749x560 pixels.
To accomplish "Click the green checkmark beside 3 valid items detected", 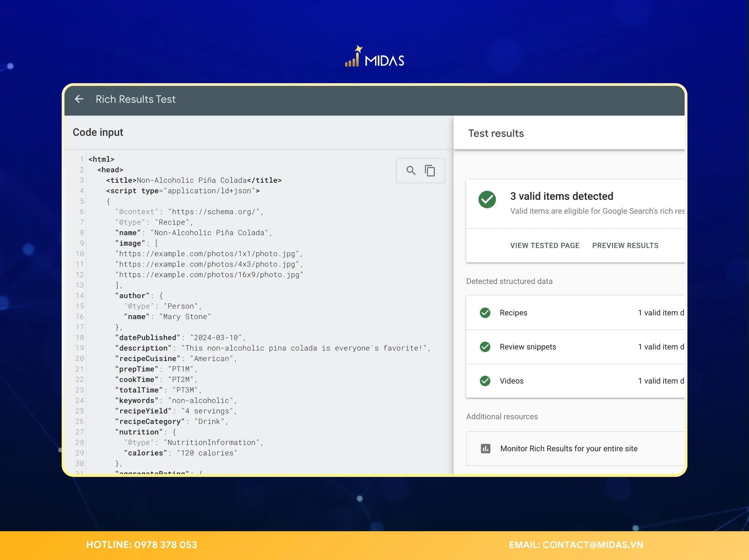I will 487,199.
